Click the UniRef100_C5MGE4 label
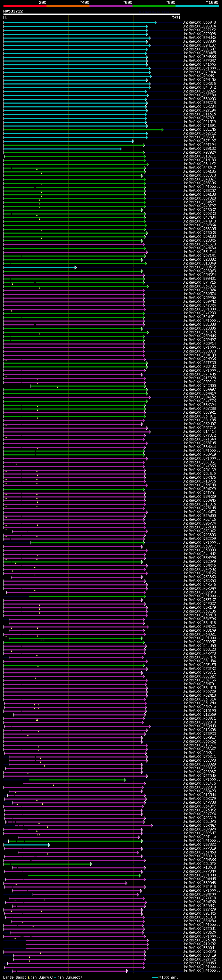 (x=199, y=275)
